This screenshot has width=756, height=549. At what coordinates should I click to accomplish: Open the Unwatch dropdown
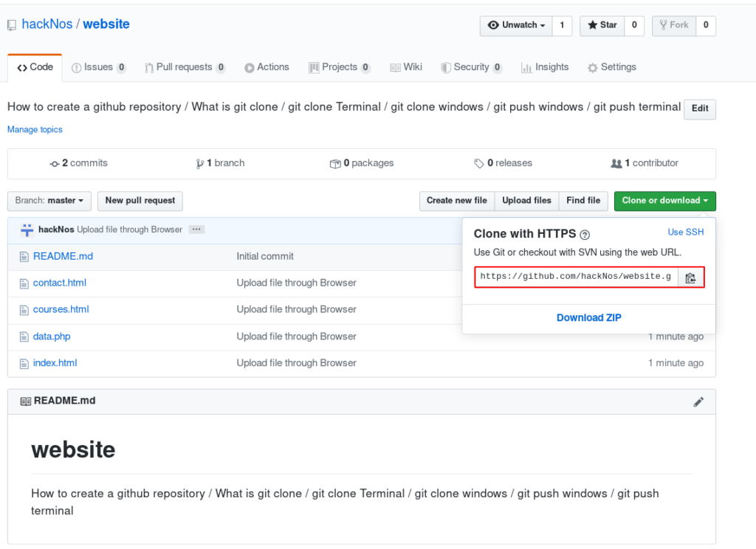pos(515,25)
